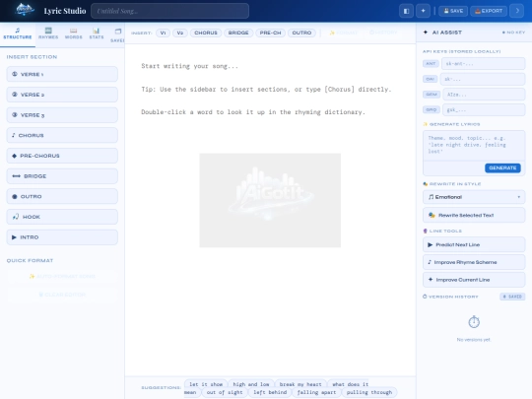Insert Bridge section from sidebar
Image resolution: width=532 pixels, height=399 pixels.
[x=62, y=176]
